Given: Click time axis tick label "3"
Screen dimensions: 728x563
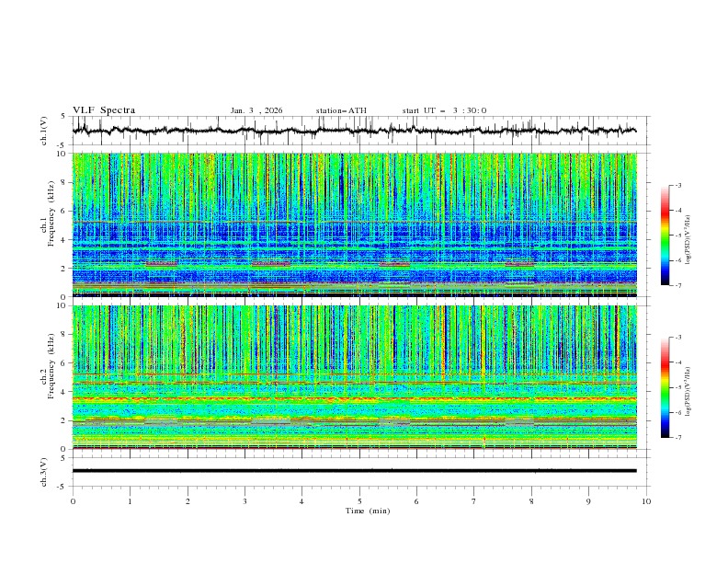Looking at the screenshot, I should 245,501.
